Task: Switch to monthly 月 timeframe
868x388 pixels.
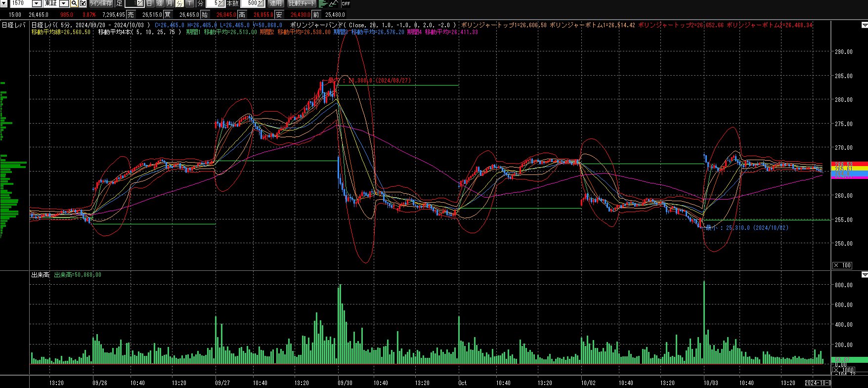Action: [170, 3]
